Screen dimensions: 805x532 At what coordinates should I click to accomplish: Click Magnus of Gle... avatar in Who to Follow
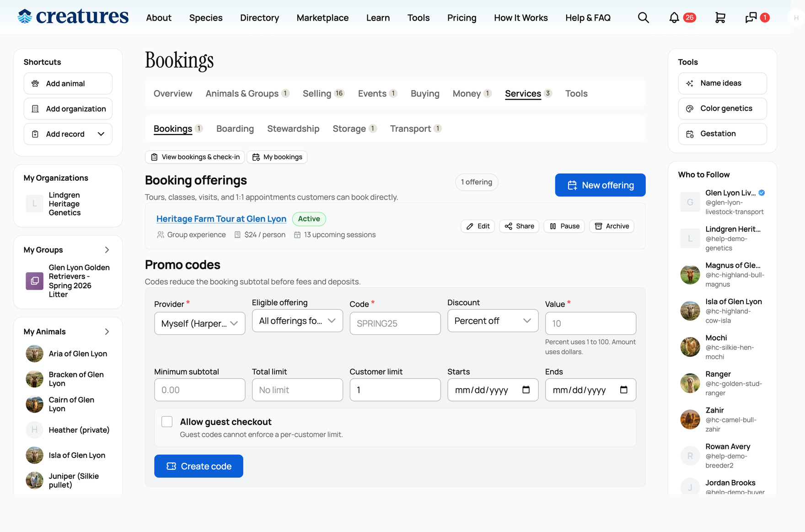click(690, 274)
